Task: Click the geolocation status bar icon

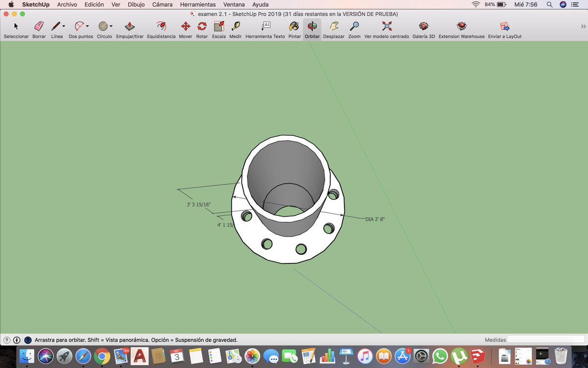Action: pyautogui.click(x=7, y=340)
